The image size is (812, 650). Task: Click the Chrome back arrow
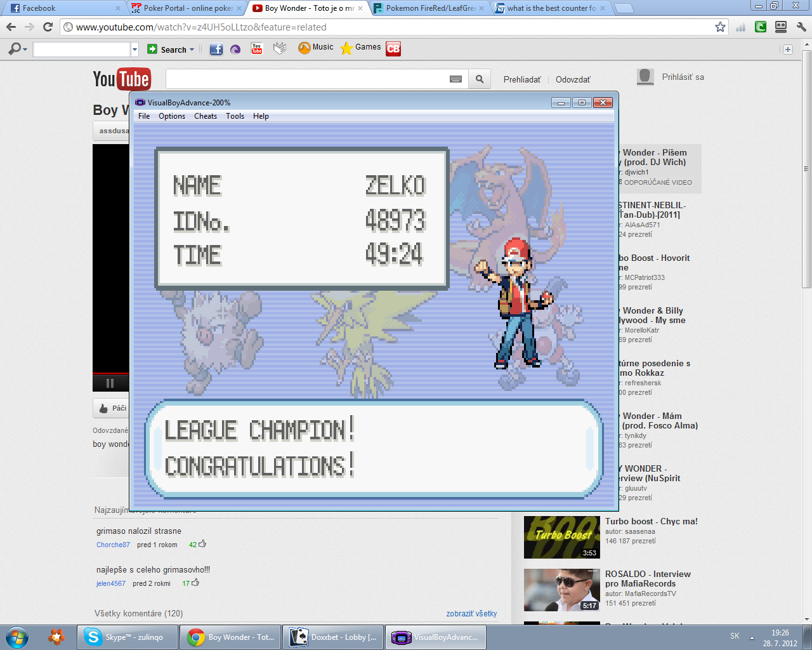tap(11, 27)
